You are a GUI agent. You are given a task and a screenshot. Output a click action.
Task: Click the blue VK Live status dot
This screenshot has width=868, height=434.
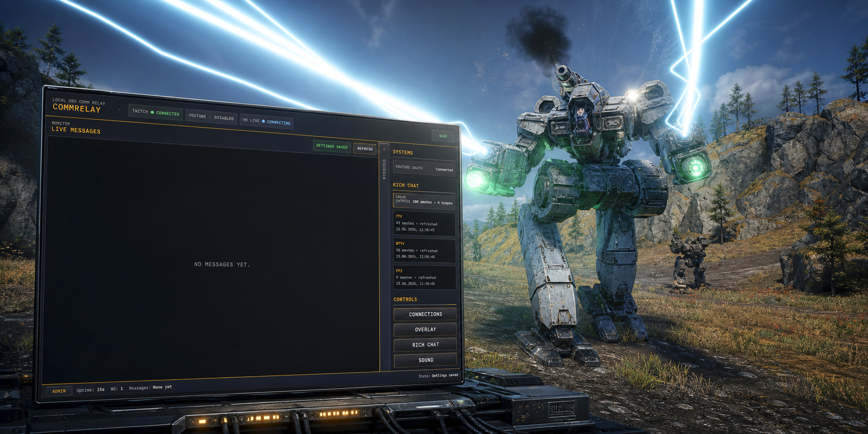tap(263, 121)
